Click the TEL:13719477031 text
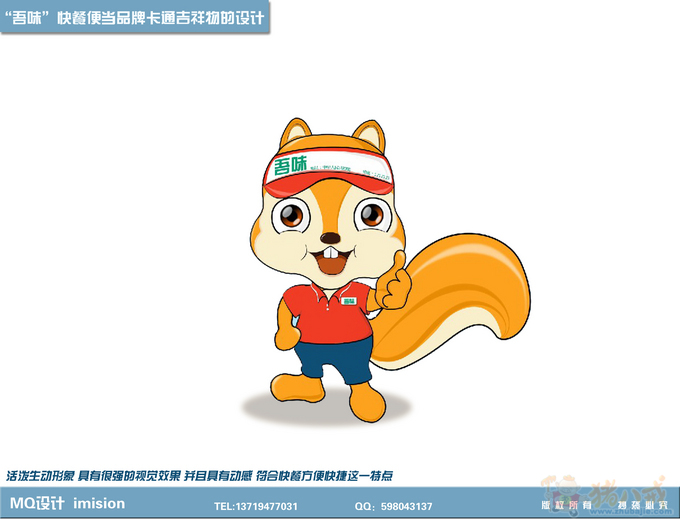The width and height of the screenshot is (680, 519). click(256, 506)
